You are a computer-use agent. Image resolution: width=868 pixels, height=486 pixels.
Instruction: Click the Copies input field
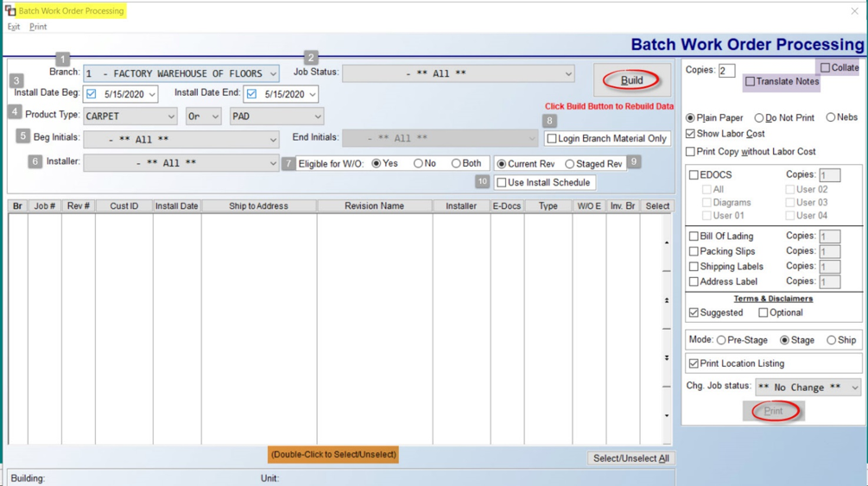tap(726, 70)
